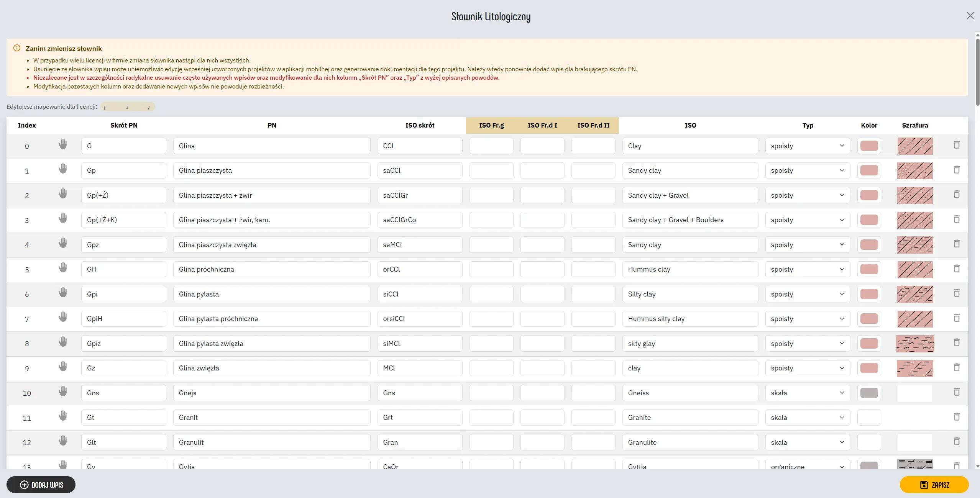Click trash icon for Glina piaszczysta + żwir, kam.
Image resolution: width=980 pixels, height=498 pixels.
957,219
